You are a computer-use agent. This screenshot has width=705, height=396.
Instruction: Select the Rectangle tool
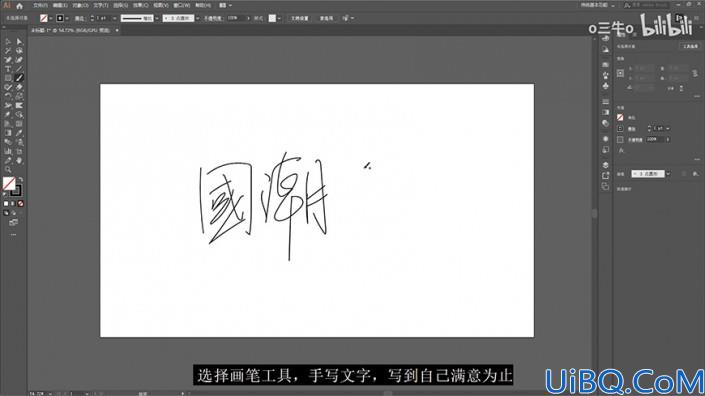(8, 78)
